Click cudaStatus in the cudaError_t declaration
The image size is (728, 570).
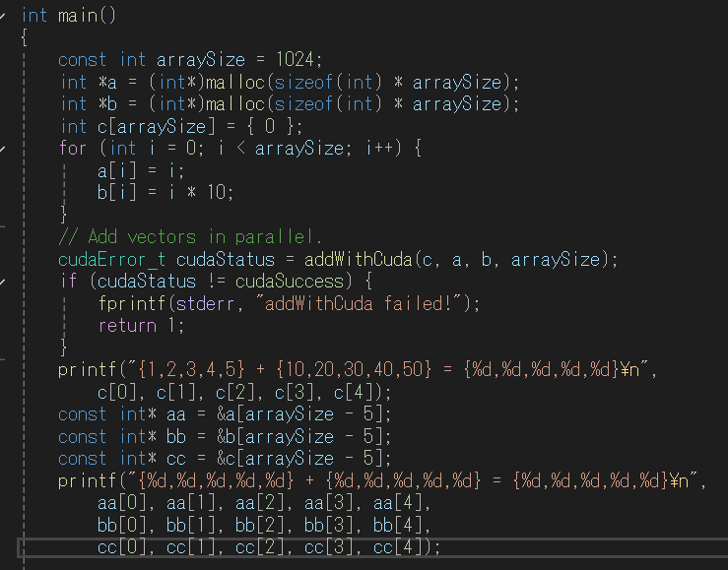click(x=226, y=259)
